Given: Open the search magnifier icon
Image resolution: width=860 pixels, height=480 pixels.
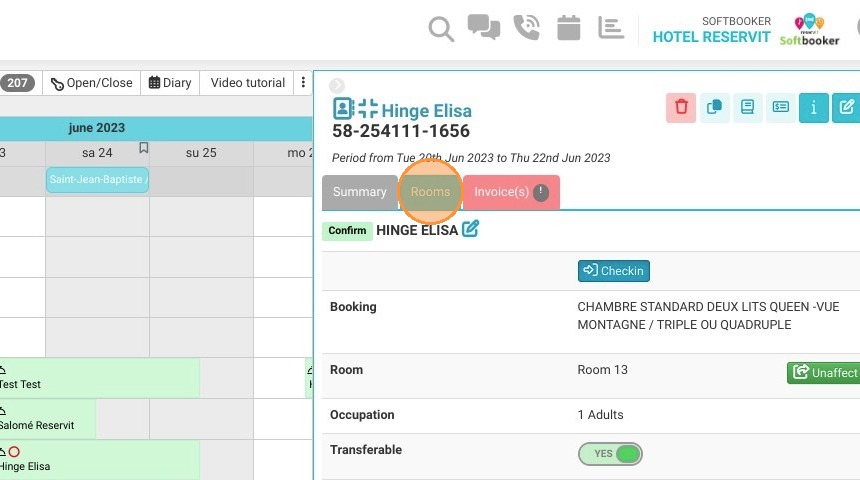Looking at the screenshot, I should point(441,29).
